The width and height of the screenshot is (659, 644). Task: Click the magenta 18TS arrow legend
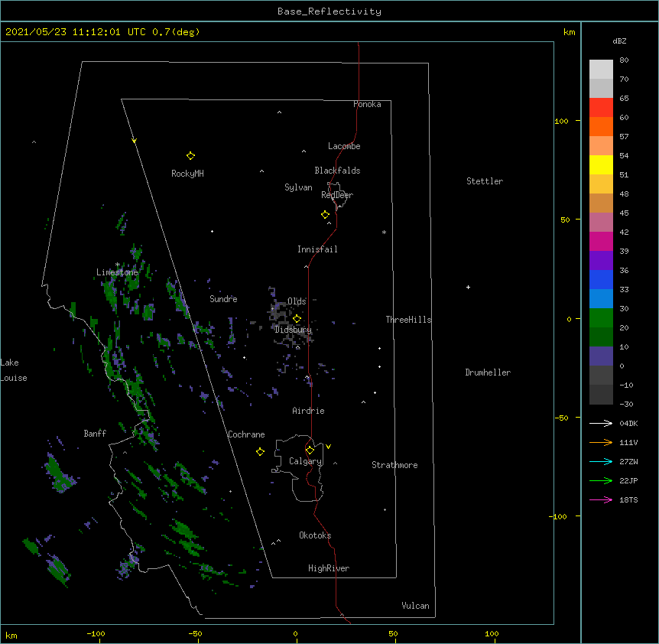(x=601, y=499)
